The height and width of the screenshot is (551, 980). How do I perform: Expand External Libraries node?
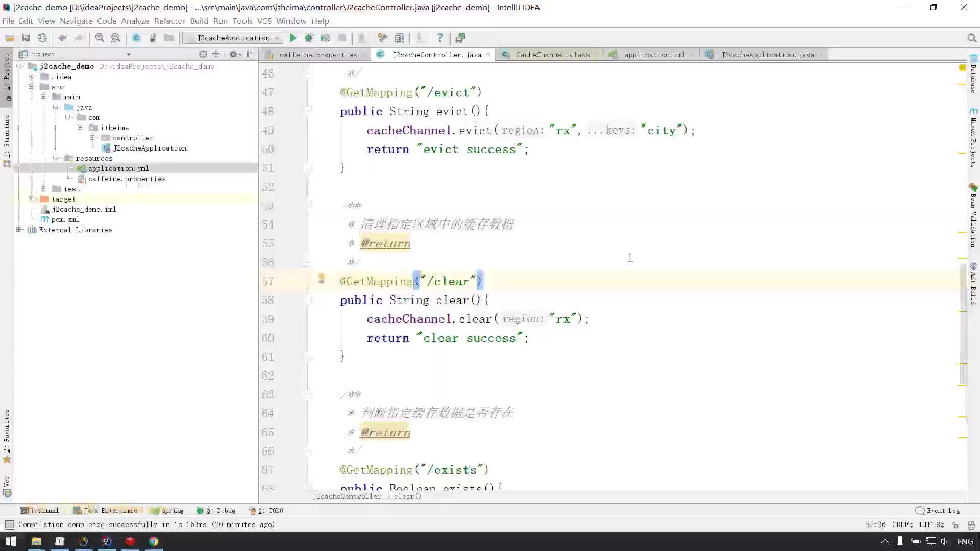(x=19, y=230)
